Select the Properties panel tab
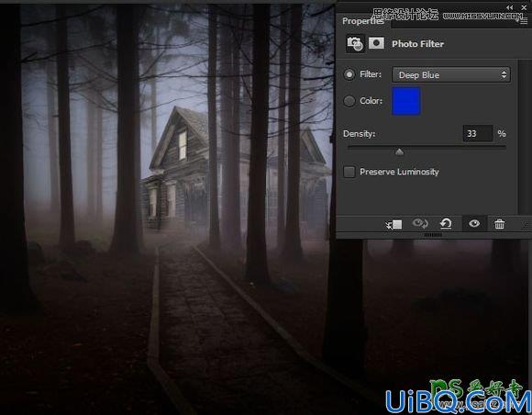 coord(363,21)
